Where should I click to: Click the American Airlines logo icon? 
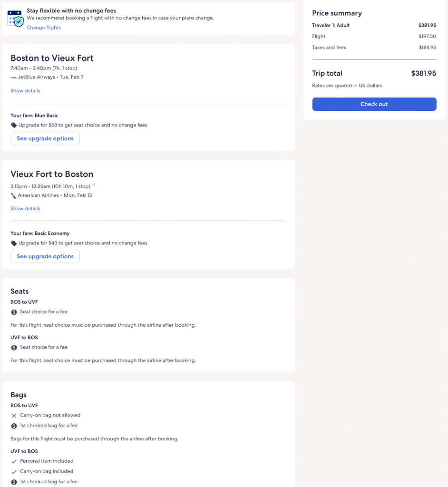pyautogui.click(x=13, y=195)
